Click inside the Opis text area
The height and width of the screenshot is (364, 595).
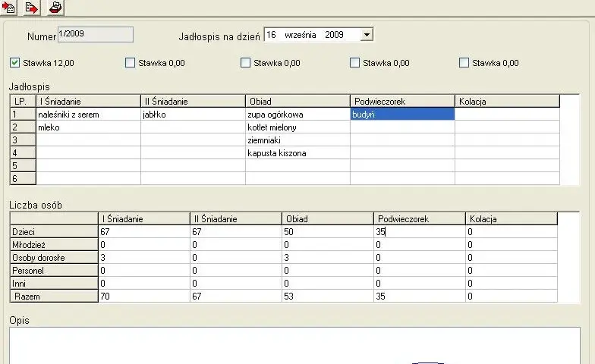pos(294,346)
